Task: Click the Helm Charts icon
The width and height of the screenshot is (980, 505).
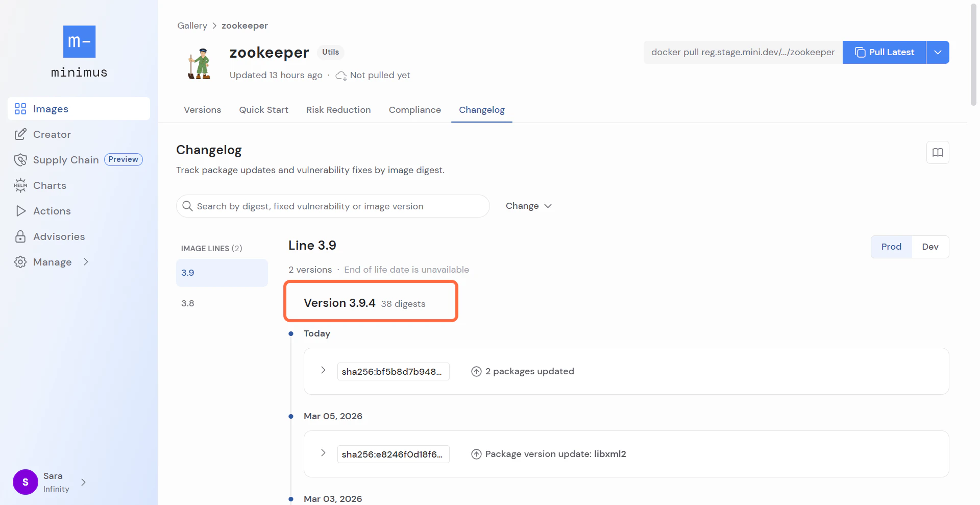Action: click(x=20, y=185)
